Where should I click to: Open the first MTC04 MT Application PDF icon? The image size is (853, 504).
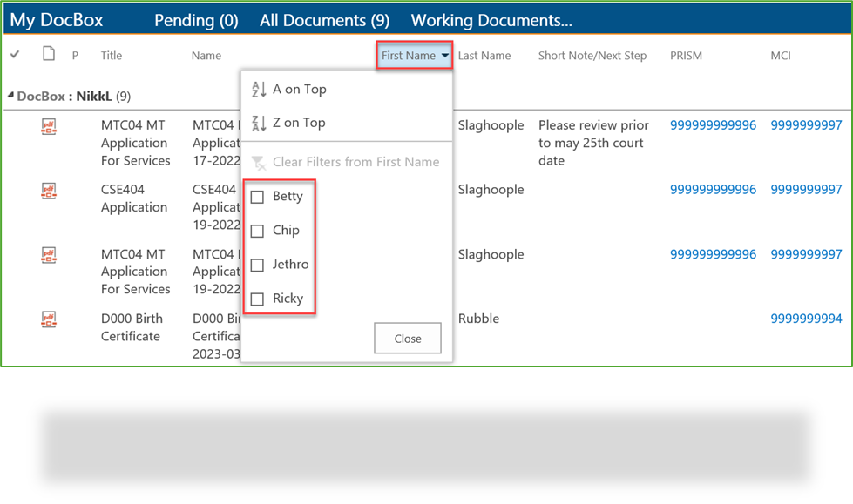pos(49,125)
